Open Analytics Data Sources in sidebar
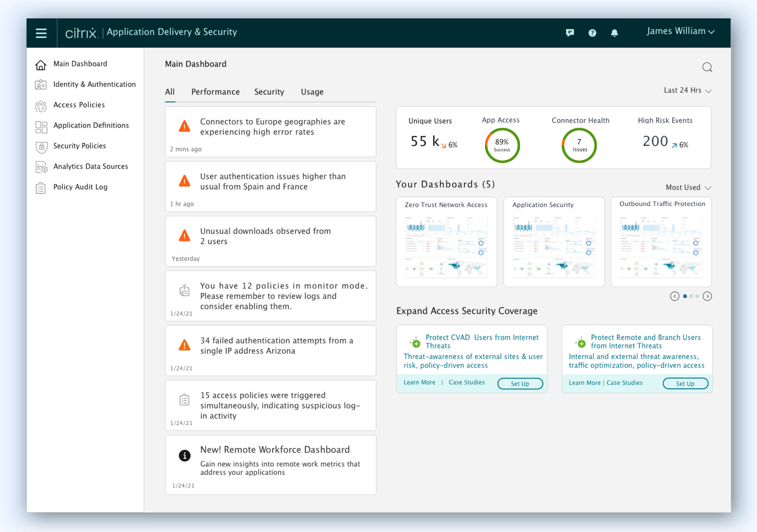The height and width of the screenshot is (532, 757). click(x=90, y=166)
